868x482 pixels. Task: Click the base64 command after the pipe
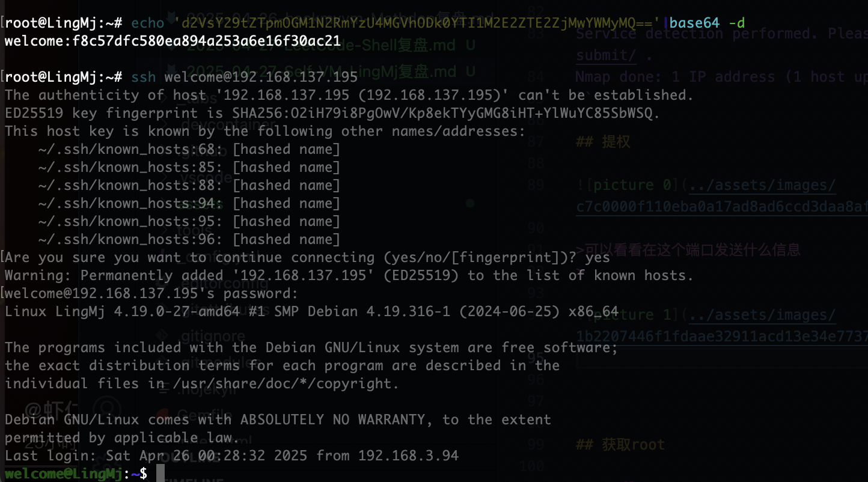pos(694,23)
